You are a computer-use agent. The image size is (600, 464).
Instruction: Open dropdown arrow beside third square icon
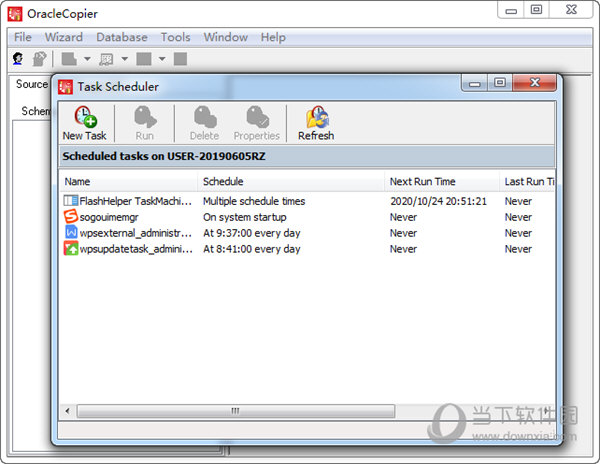162,59
